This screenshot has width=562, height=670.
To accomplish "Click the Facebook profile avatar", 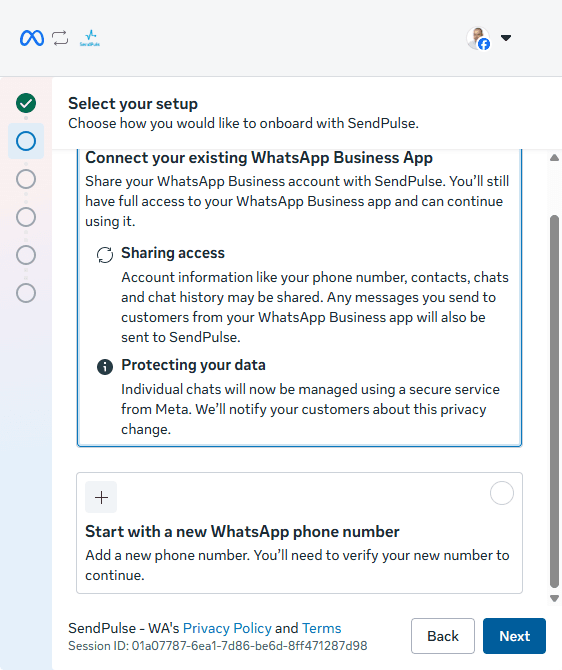I will coord(478,38).
